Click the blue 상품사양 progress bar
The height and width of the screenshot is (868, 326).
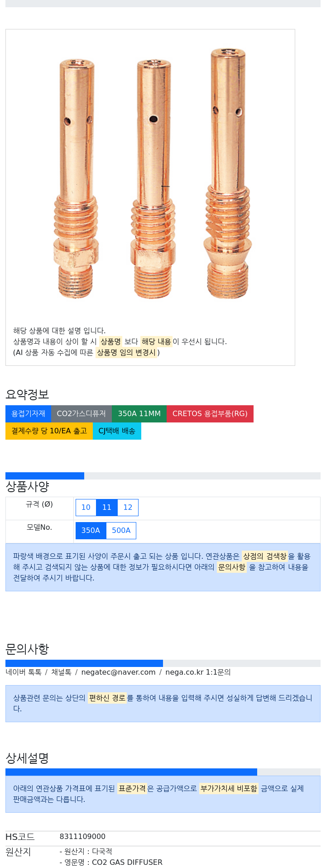pyautogui.click(x=45, y=476)
